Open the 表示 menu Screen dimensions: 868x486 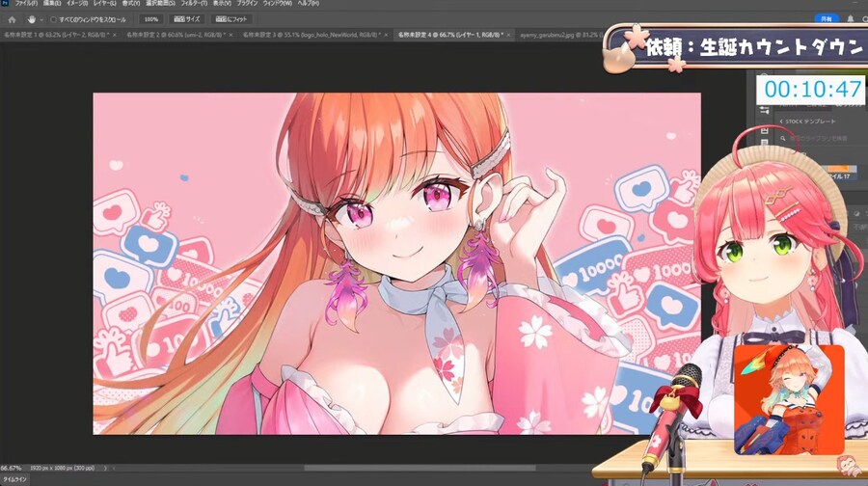click(x=222, y=3)
